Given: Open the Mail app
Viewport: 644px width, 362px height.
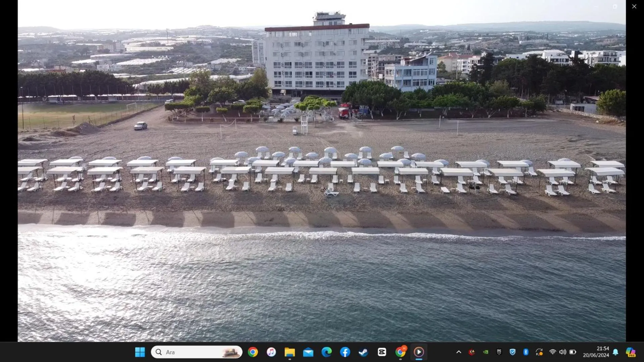Looking at the screenshot, I should tap(308, 352).
